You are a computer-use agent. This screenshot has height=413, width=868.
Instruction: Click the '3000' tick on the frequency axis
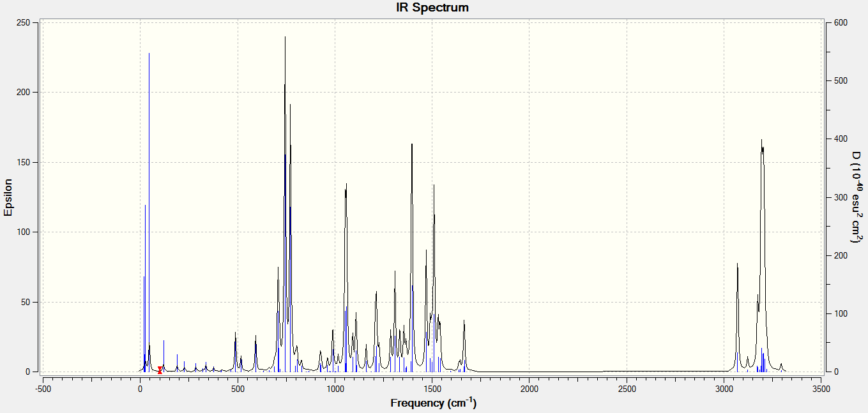pyautogui.click(x=724, y=388)
